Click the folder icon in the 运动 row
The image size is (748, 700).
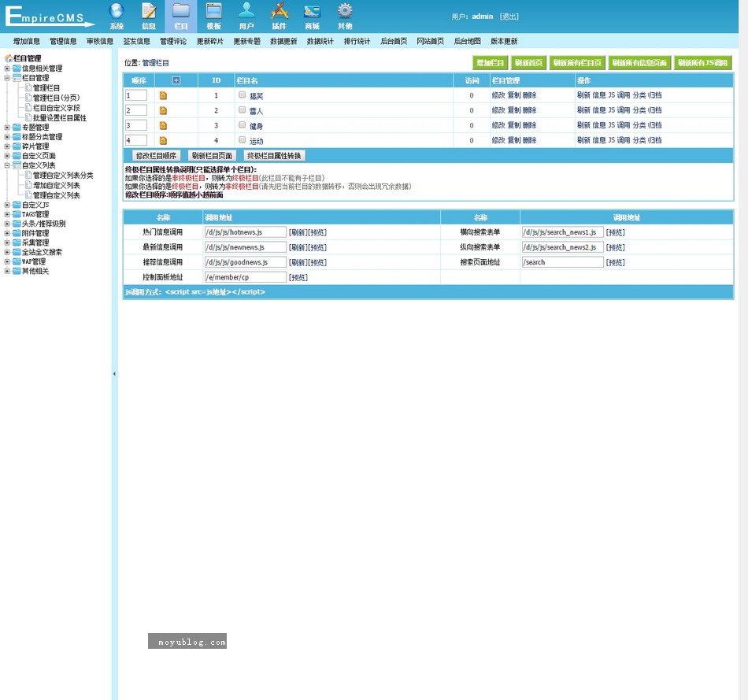point(163,141)
